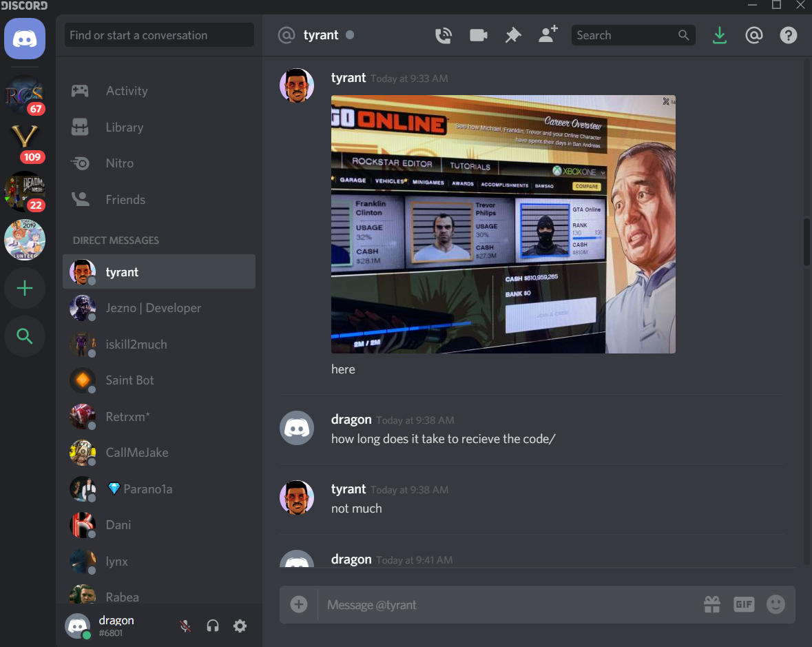Click dragon username at 9:38 AM message
Viewport: 812px width, 647px height.
pos(351,419)
